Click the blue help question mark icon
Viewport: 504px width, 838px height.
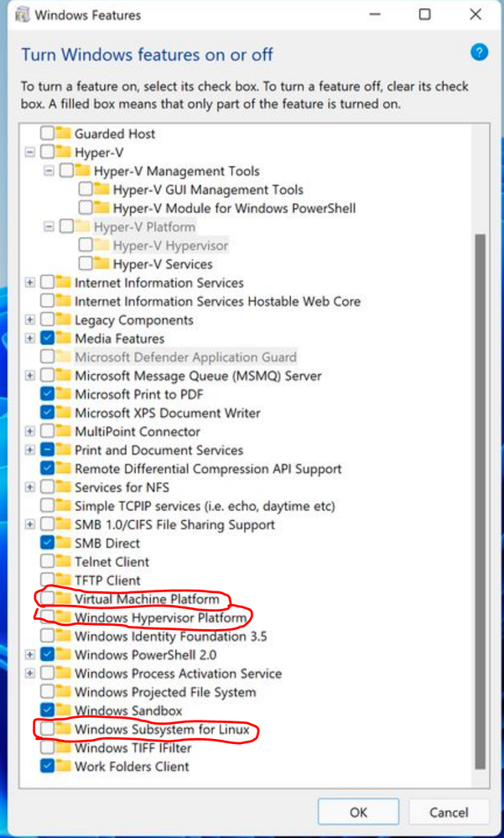(x=479, y=53)
